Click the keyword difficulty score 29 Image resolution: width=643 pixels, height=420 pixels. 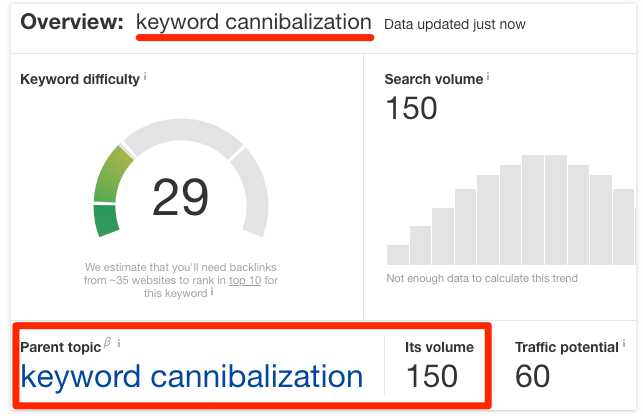pos(181,197)
